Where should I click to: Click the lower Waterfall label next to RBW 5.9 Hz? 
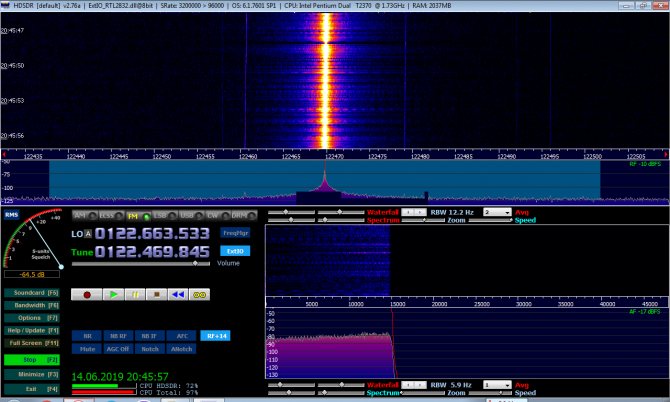(x=382, y=385)
